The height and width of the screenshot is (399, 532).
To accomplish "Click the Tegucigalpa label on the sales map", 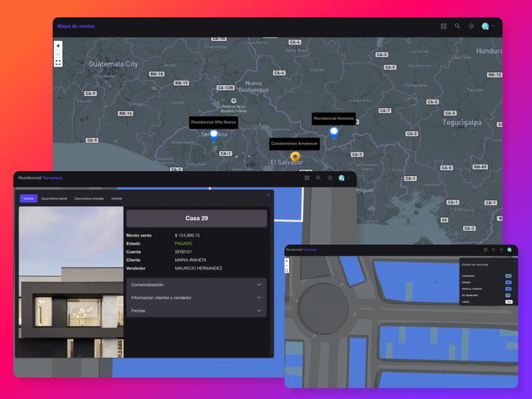I will [x=462, y=123].
